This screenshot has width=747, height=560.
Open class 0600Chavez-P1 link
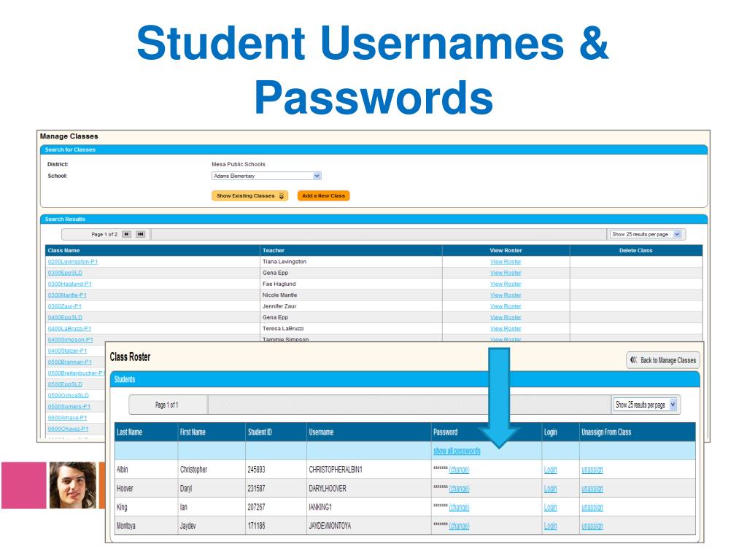(x=68, y=429)
